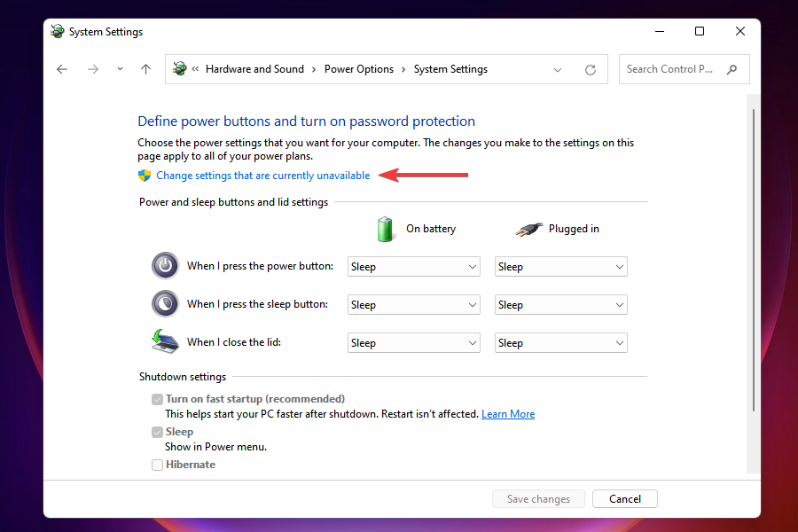This screenshot has height=532, width=798.
Task: Open Hardware and Sound breadcrumb
Action: point(254,69)
